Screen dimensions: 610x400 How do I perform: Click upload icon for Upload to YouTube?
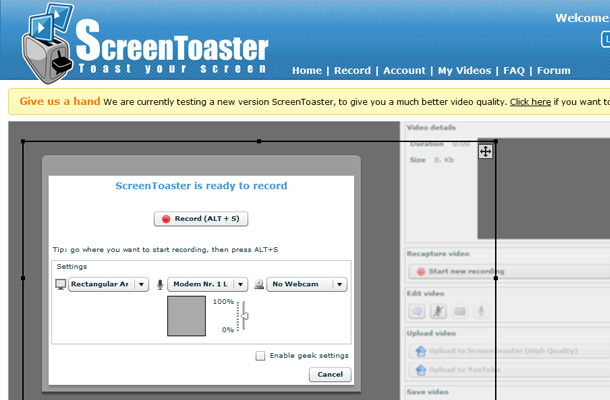pos(421,369)
